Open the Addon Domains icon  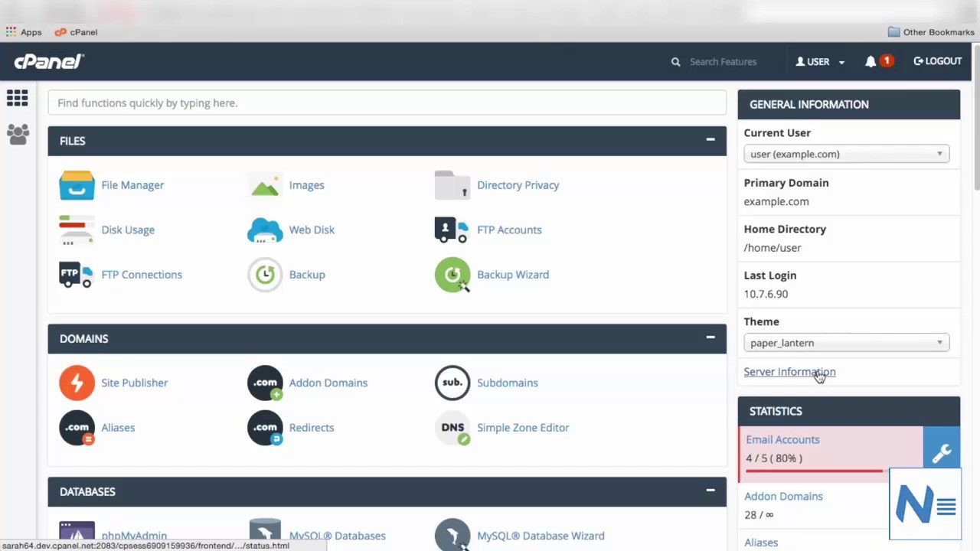[x=265, y=383]
